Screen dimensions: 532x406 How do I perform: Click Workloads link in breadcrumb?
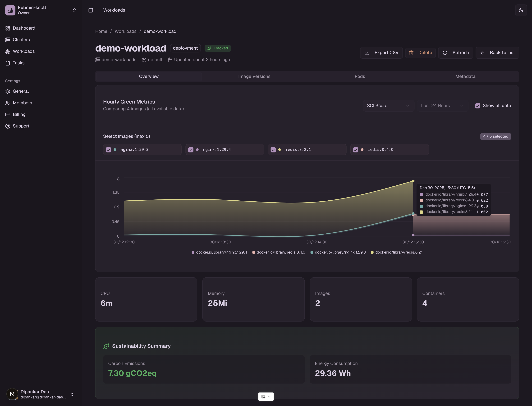125,31
